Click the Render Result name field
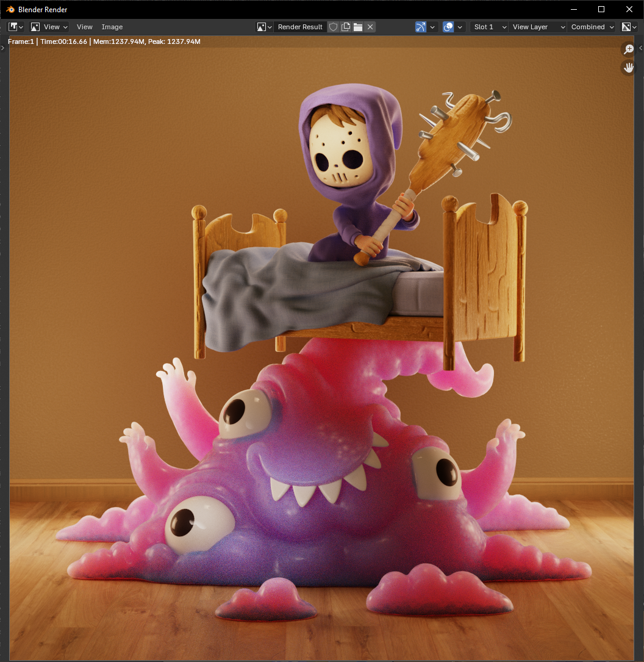This screenshot has height=662, width=644. [300, 26]
